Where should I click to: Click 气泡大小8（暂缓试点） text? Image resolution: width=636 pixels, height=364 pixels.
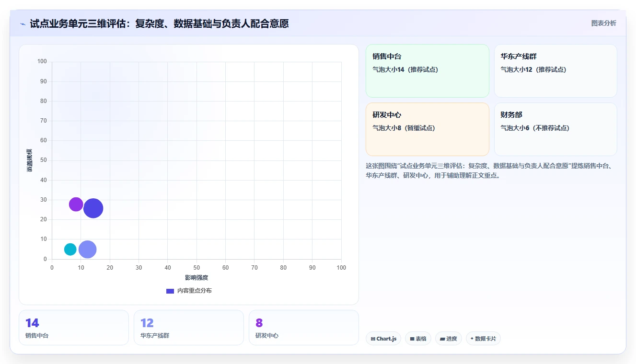[x=404, y=128]
